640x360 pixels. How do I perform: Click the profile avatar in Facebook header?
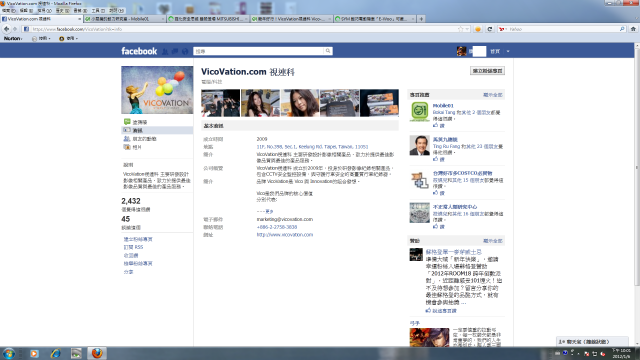462,51
